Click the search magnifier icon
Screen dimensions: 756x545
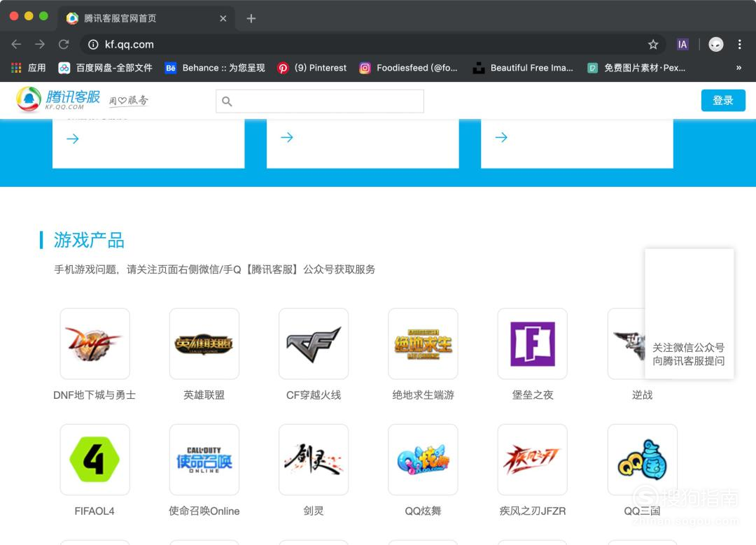click(x=227, y=101)
